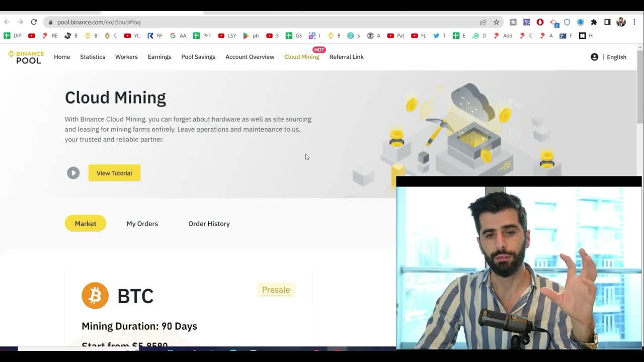The image size is (644, 362).
Task: Open the Chrome profile avatar
Action: (x=621, y=22)
